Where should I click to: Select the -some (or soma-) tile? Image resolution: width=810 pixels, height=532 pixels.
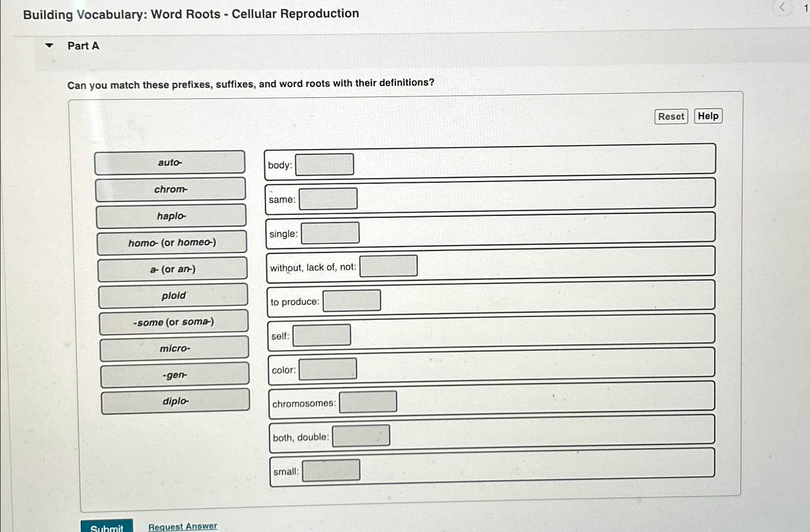[x=174, y=322]
